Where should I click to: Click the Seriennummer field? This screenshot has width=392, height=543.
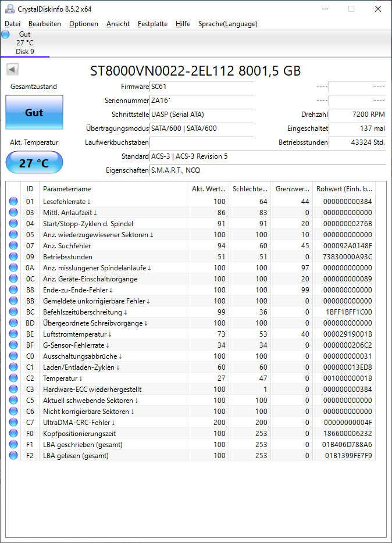point(202,101)
